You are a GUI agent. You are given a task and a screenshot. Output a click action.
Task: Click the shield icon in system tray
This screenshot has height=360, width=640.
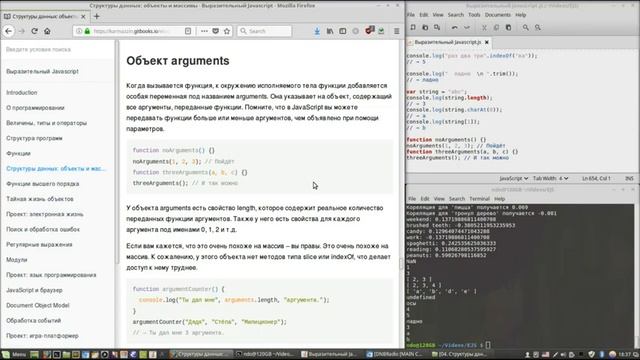(591, 354)
